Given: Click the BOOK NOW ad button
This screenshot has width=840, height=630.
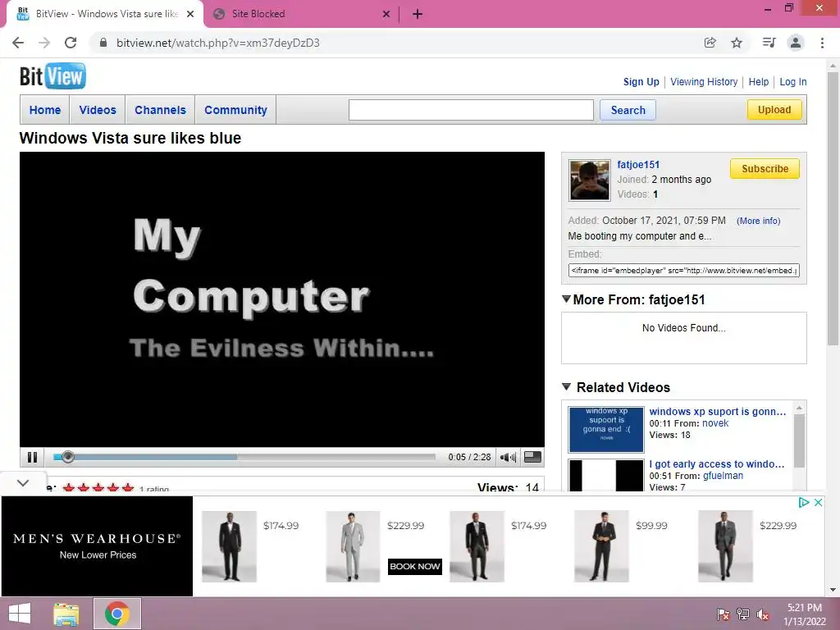Looking at the screenshot, I should (x=414, y=566).
